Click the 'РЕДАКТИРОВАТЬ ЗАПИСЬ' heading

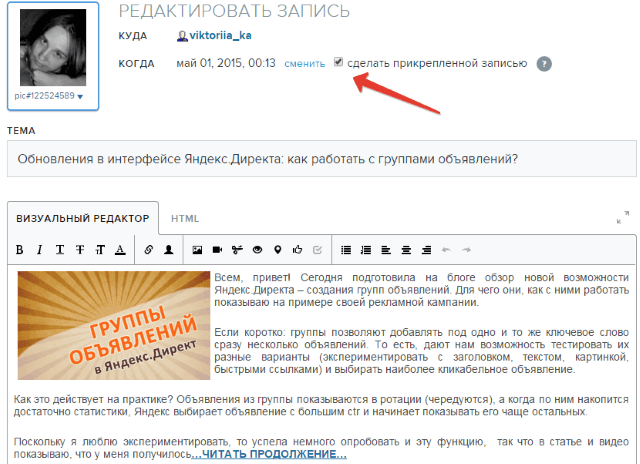(x=234, y=11)
